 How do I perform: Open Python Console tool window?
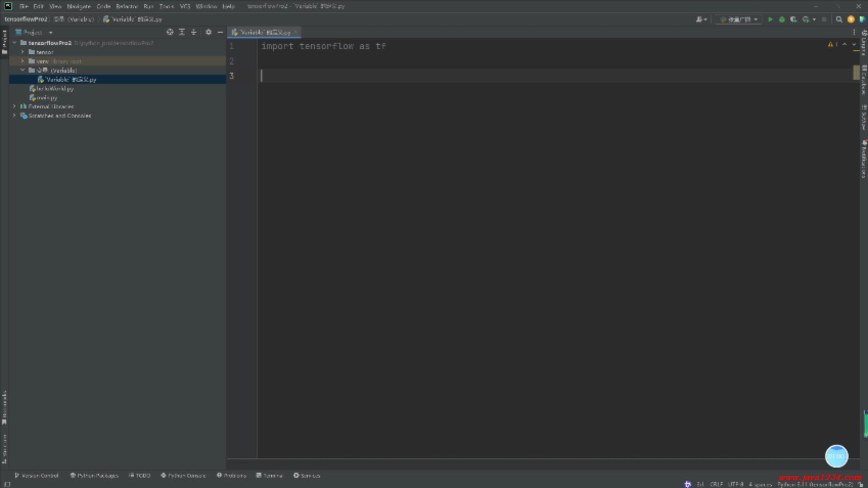pos(183,475)
